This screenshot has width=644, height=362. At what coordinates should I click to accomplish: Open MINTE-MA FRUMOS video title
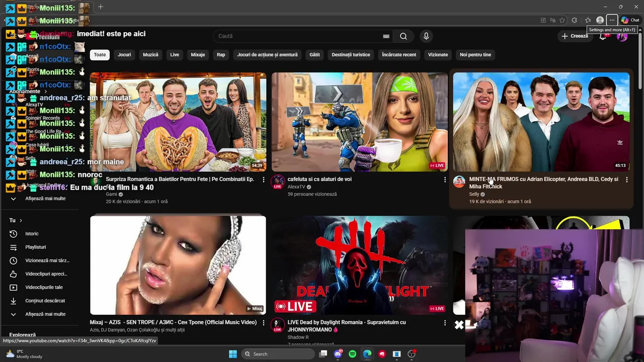point(543,183)
